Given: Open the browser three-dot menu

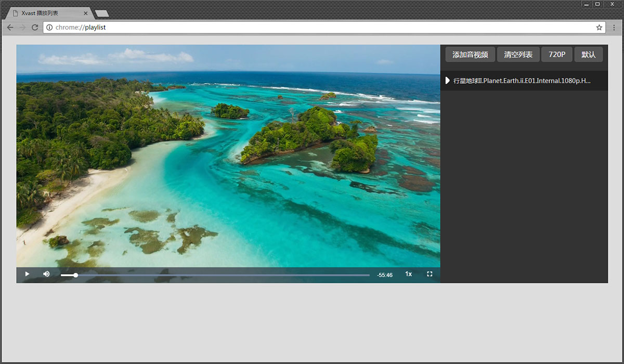Looking at the screenshot, I should click(x=614, y=27).
